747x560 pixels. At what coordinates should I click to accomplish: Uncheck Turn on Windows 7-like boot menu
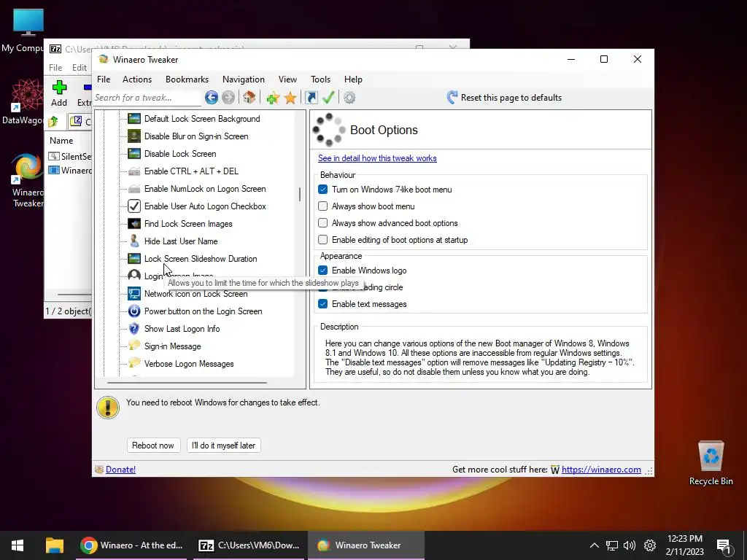pyautogui.click(x=322, y=190)
